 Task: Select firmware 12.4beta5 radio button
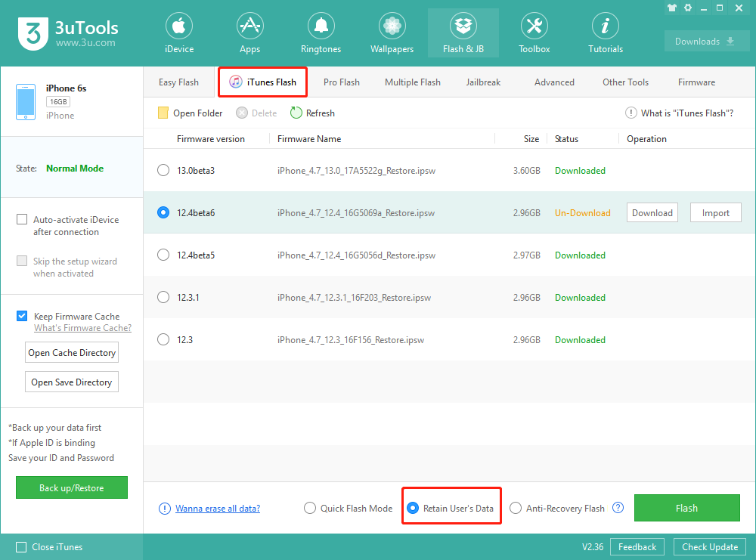coord(163,255)
